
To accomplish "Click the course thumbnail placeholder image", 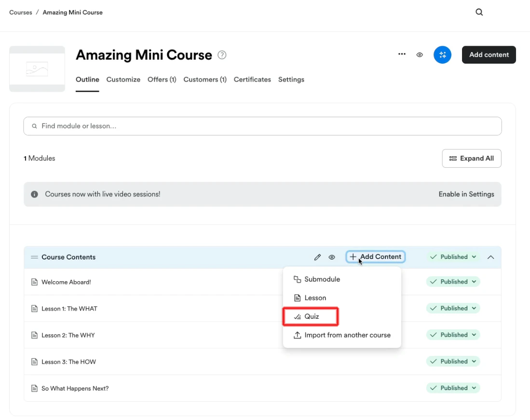I will click(37, 69).
